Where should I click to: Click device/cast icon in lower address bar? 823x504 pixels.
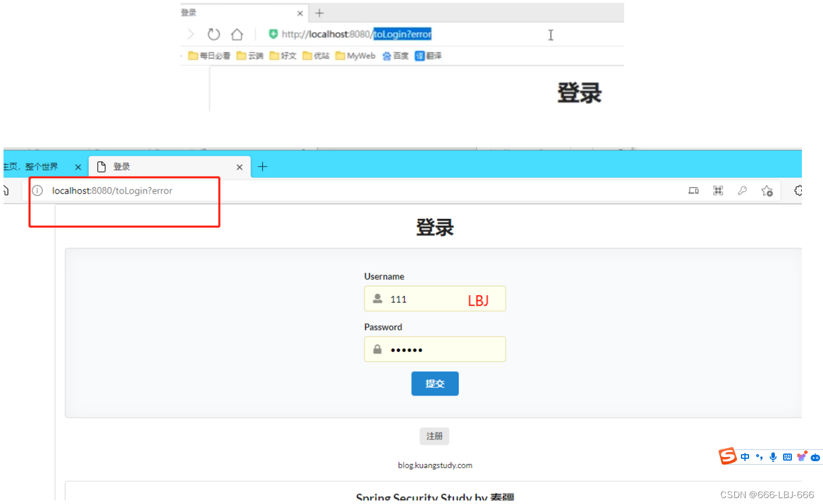(x=693, y=191)
